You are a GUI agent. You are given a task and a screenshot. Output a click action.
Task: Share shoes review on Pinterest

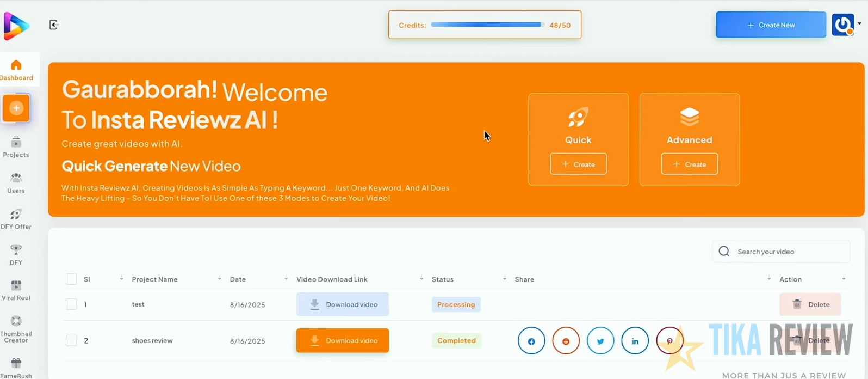tap(669, 341)
